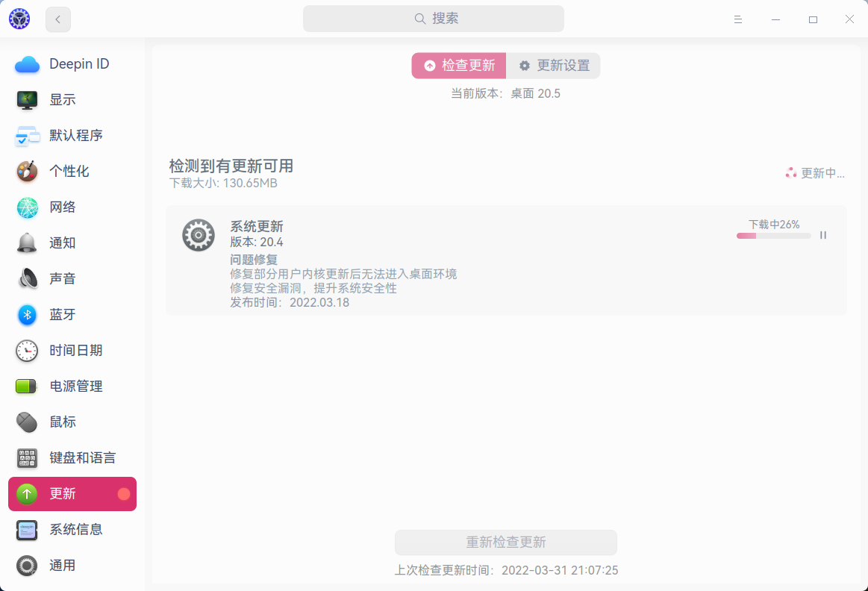Image resolution: width=868 pixels, height=591 pixels.
Task: Switch to the 更新设置 tab
Action: coord(553,66)
